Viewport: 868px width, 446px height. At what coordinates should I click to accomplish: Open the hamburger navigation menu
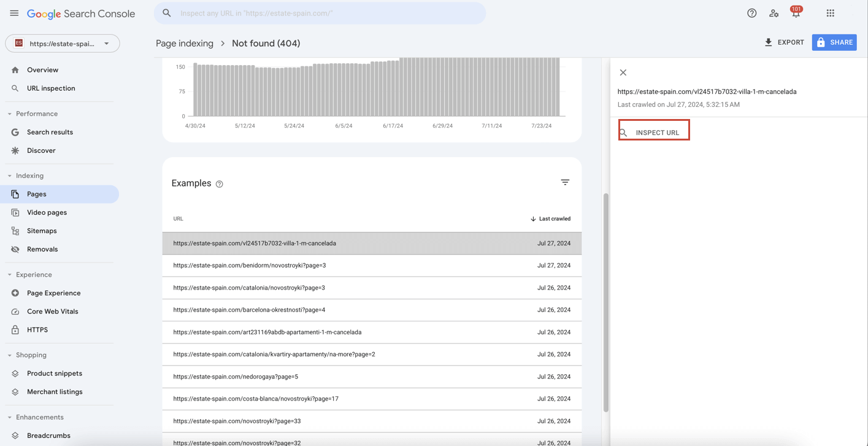(x=13, y=12)
